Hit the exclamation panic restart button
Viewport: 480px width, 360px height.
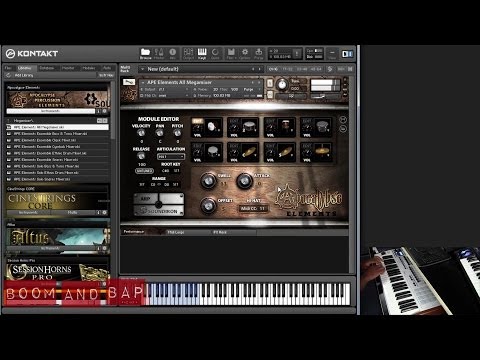[x=297, y=53]
